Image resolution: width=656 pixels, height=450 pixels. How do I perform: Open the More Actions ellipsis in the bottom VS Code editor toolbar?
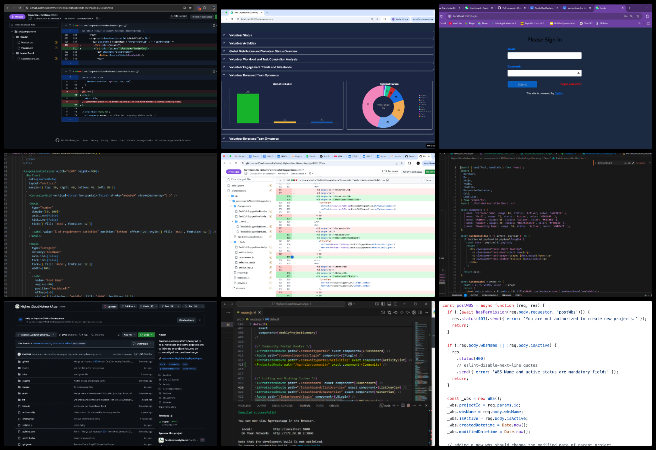tap(427, 312)
